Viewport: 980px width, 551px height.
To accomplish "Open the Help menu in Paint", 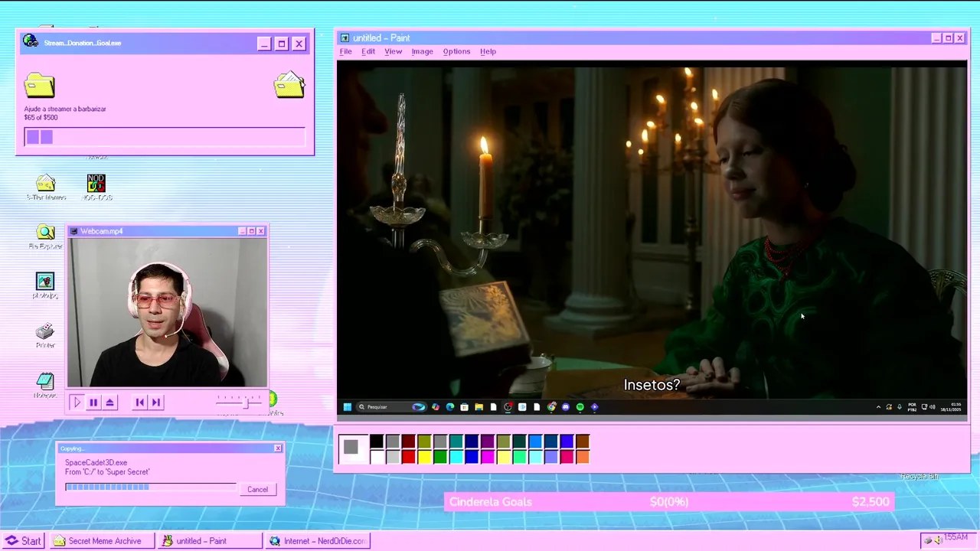I will [x=488, y=51].
